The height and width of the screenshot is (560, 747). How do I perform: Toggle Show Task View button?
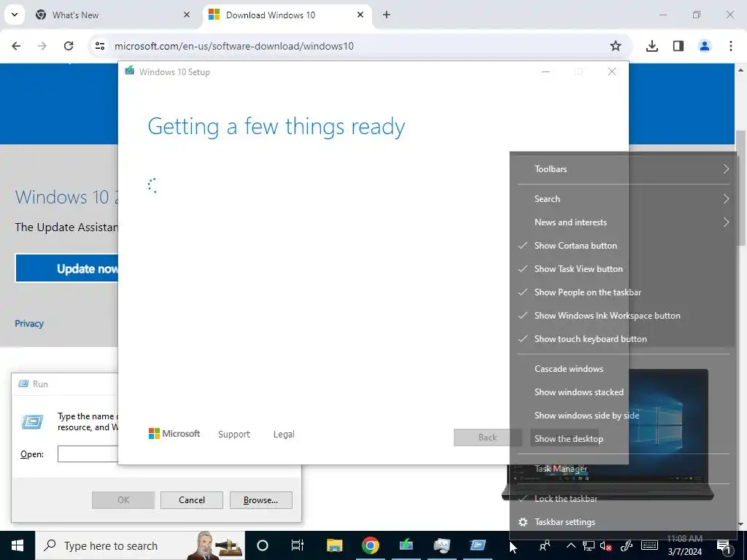tap(623, 269)
